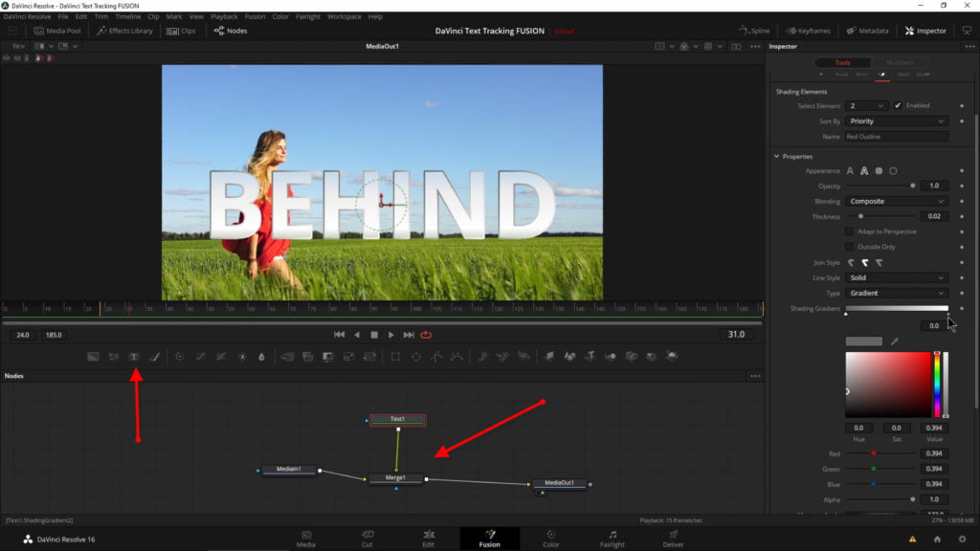The width and height of the screenshot is (980, 551).
Task: Open Line Style Solid dropdown
Action: (x=896, y=278)
